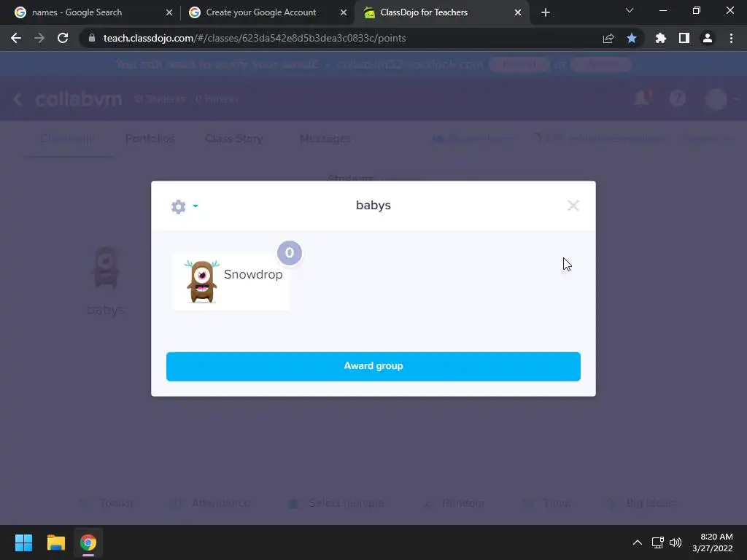
Task: Click the babys dialog title text
Action: pos(373,205)
